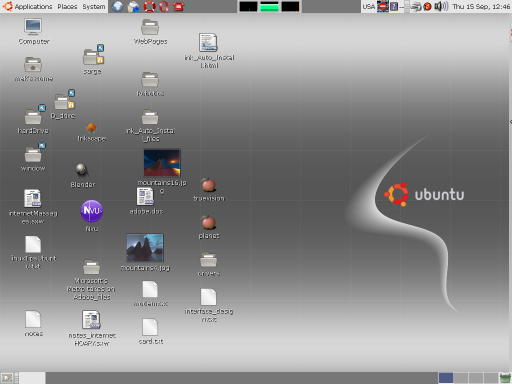Select the card.txt file
This screenshot has width=512, height=384.
150,327
